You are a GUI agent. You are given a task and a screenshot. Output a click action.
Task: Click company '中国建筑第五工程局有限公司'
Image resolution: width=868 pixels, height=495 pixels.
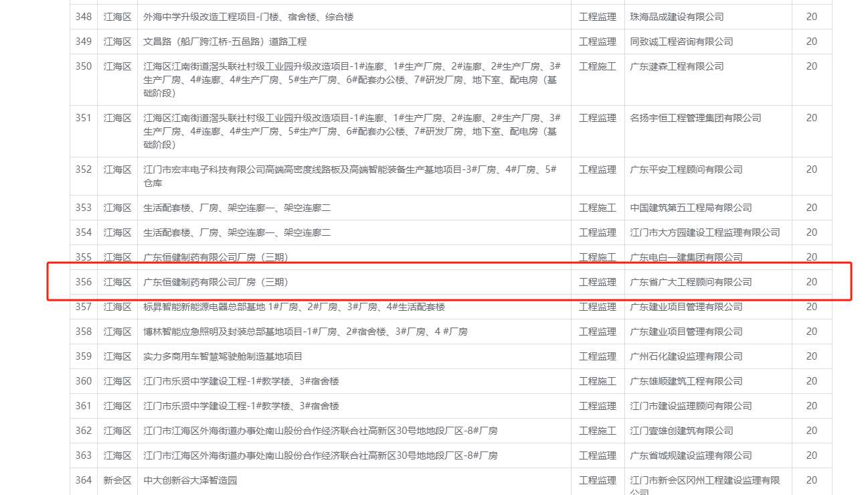tap(691, 208)
